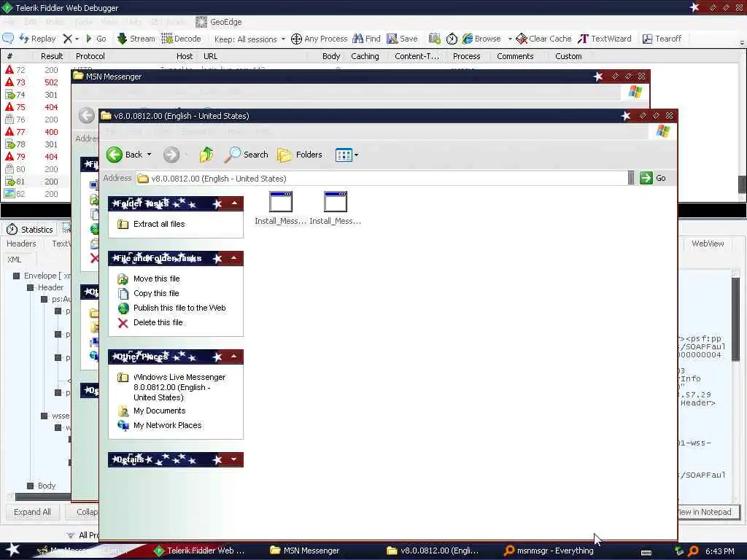Switch to the XML inspector tab
Image resolution: width=747 pixels, height=560 pixels.
pyautogui.click(x=15, y=260)
